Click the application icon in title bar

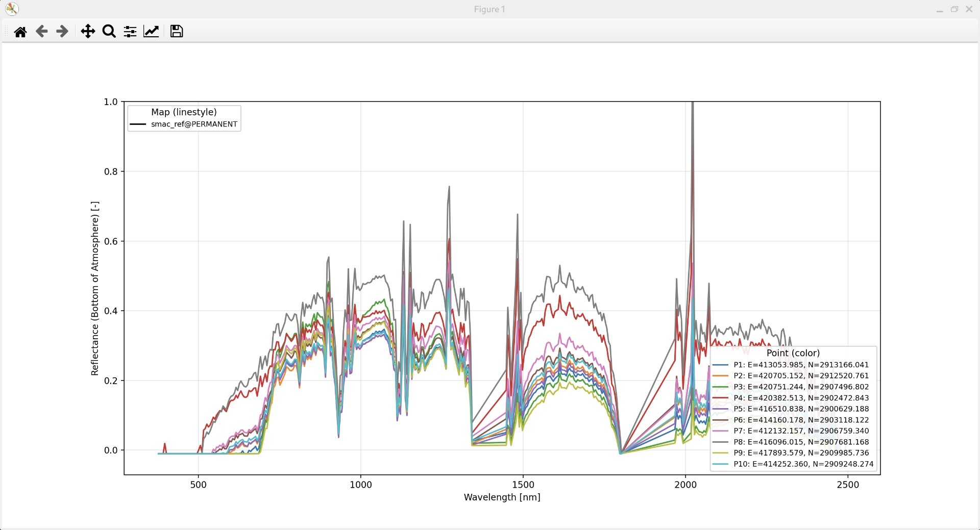(12, 9)
